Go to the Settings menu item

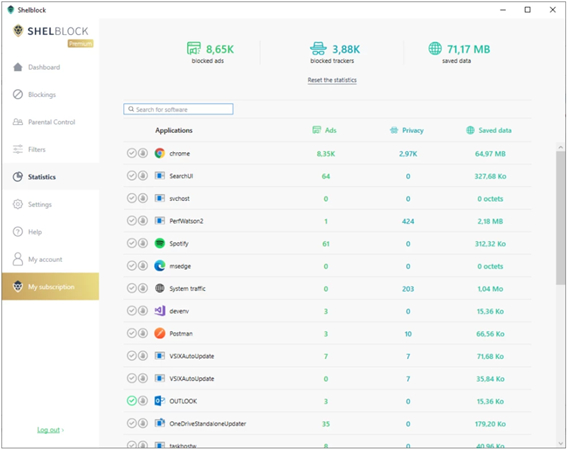click(51, 204)
